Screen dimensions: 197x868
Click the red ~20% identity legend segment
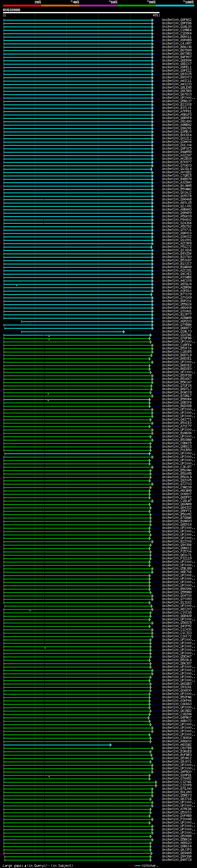click(x=22, y=6)
